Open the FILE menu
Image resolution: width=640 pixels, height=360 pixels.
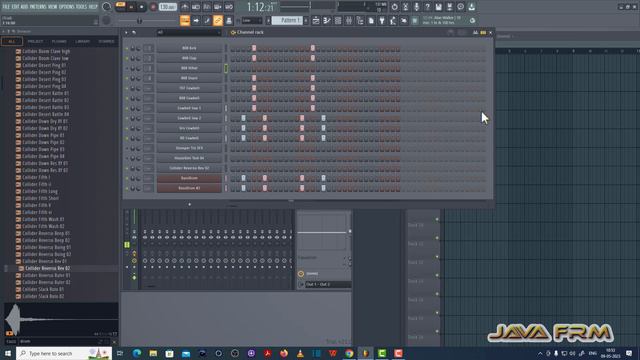(6, 7)
